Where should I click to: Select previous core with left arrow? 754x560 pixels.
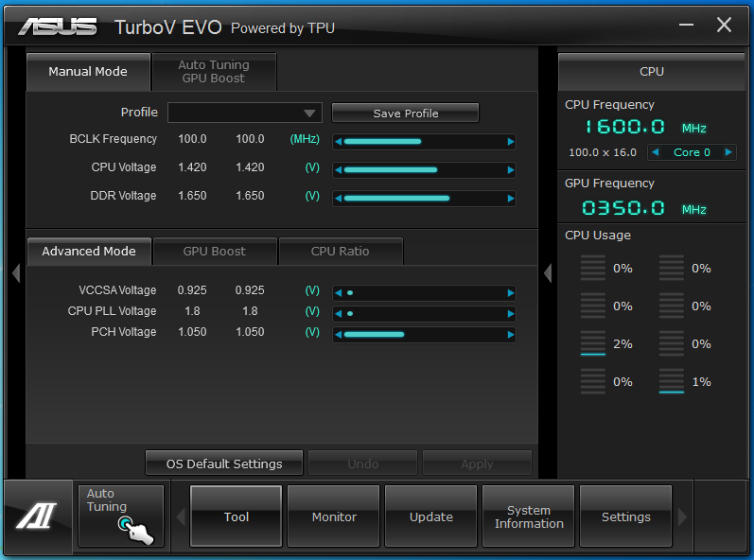[x=655, y=152]
